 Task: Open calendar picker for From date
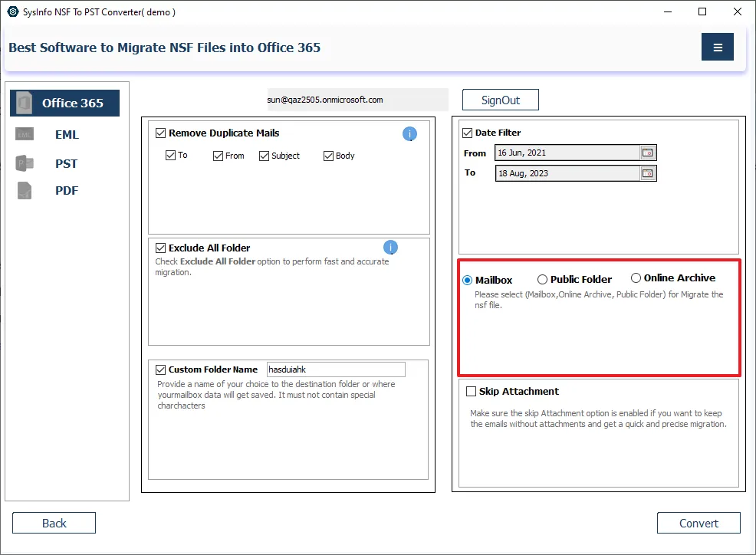point(648,153)
